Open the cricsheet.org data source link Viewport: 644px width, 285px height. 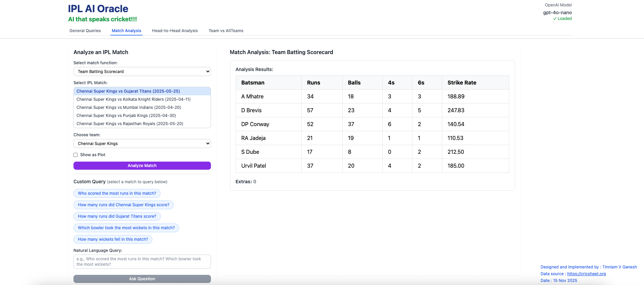pos(586,274)
